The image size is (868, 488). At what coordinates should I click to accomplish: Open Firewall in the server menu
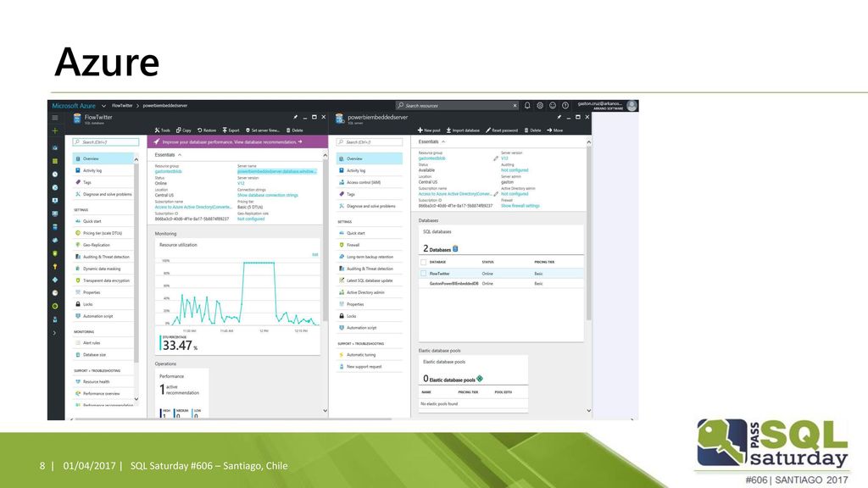370,245
